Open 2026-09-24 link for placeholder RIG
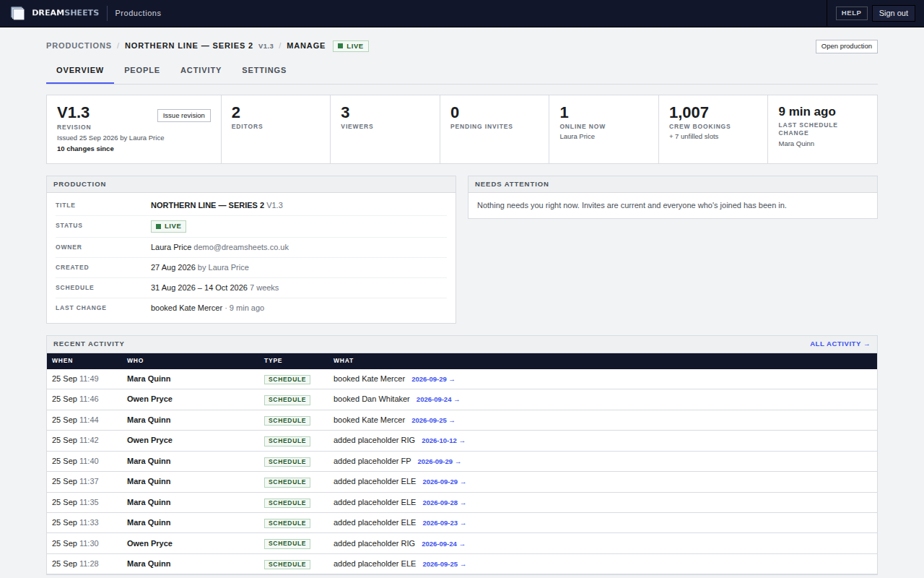Viewport: 924px width, 578px height. (443, 544)
